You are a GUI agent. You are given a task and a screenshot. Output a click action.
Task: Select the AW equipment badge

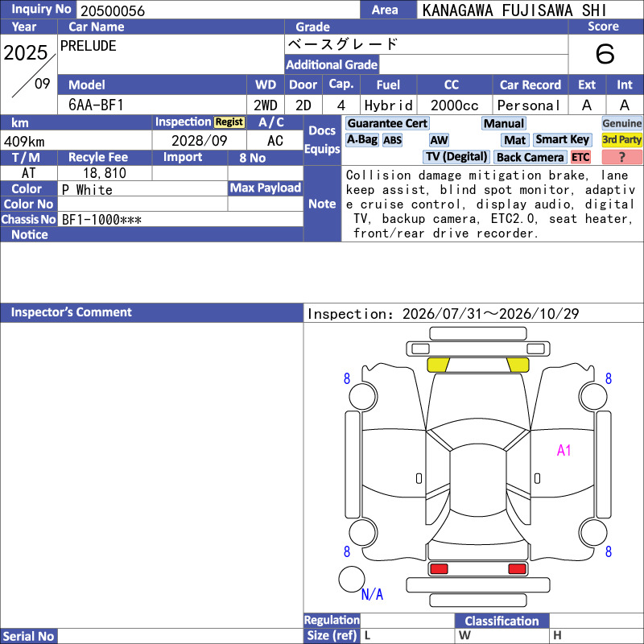pyautogui.click(x=439, y=140)
